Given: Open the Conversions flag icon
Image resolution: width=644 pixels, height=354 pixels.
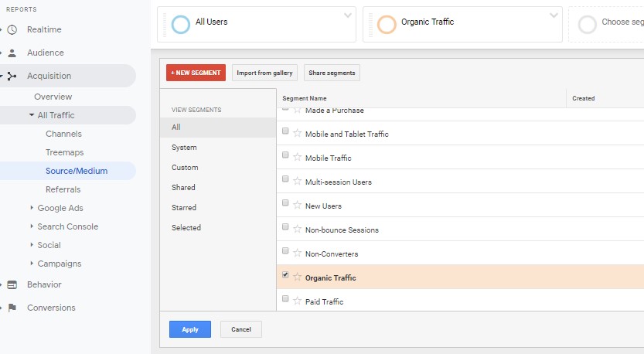Looking at the screenshot, I should click(x=12, y=308).
